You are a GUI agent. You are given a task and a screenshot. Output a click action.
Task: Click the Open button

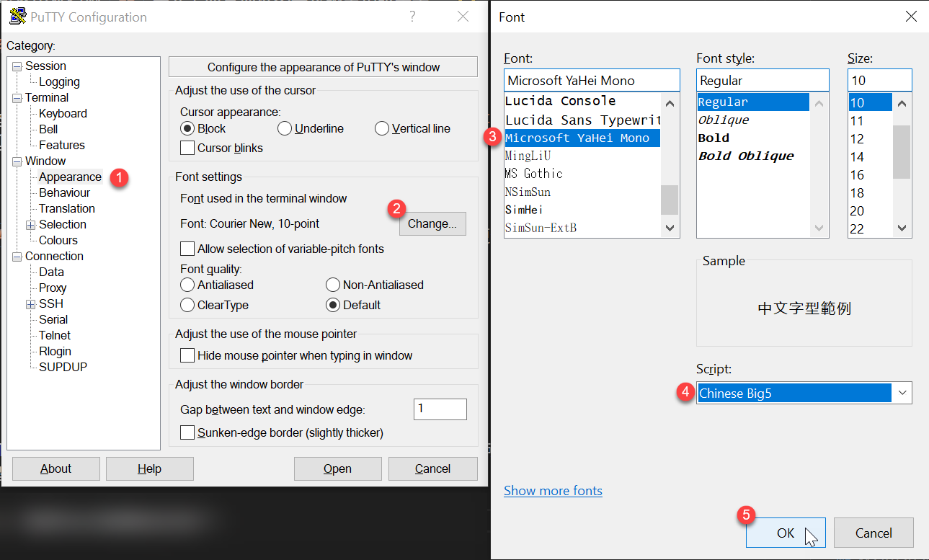337,468
